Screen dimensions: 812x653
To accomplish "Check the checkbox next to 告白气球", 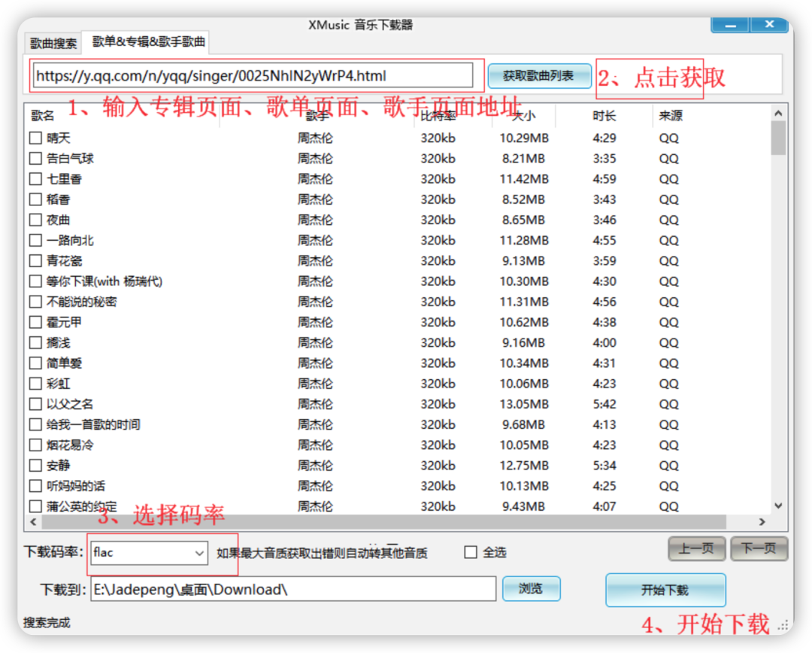I will (34, 158).
